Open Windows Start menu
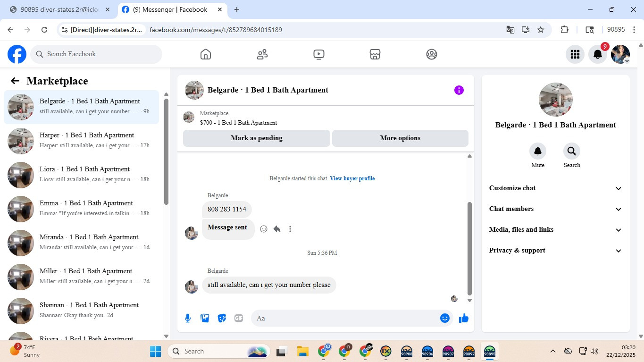The image size is (644, 362). click(x=155, y=351)
